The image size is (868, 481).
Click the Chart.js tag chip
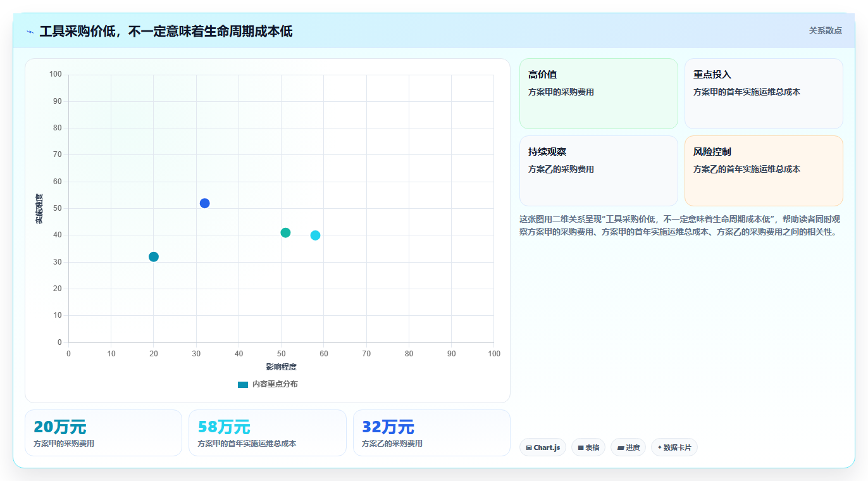(x=543, y=447)
